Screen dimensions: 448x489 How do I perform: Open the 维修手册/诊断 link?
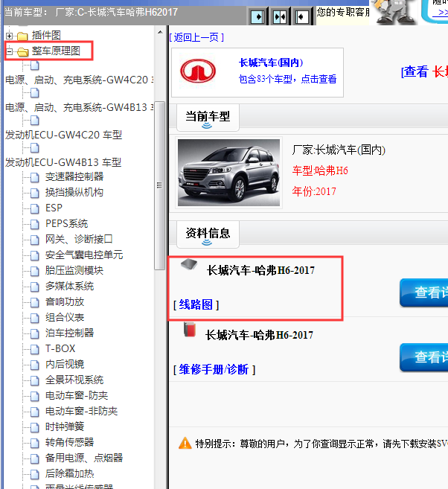(x=214, y=370)
